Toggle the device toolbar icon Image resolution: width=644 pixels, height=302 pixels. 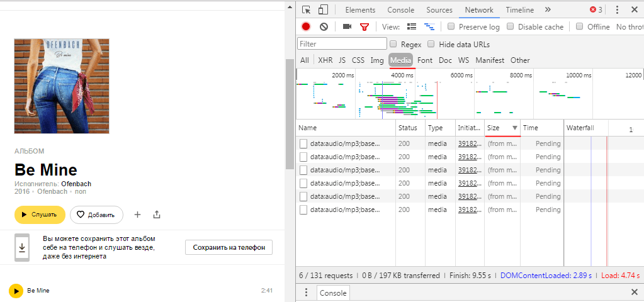pos(323,10)
